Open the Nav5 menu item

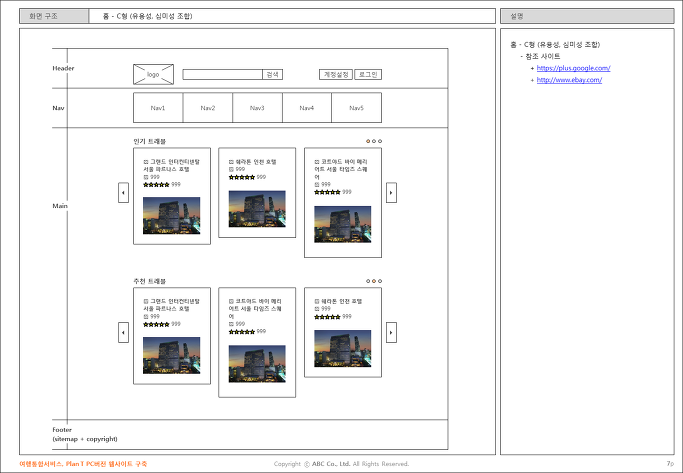pos(356,108)
